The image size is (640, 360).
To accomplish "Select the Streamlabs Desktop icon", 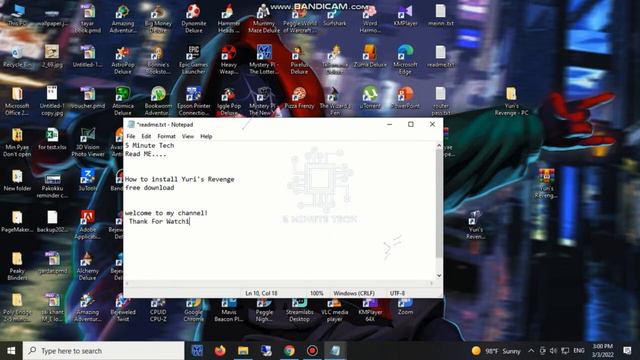I will coord(299,311).
